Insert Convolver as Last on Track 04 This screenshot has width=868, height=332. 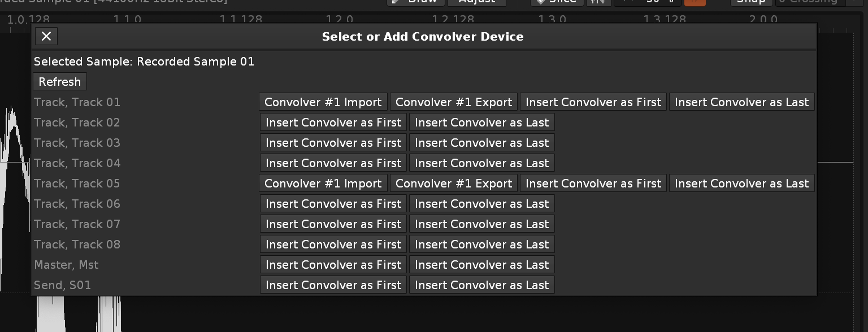482,163
